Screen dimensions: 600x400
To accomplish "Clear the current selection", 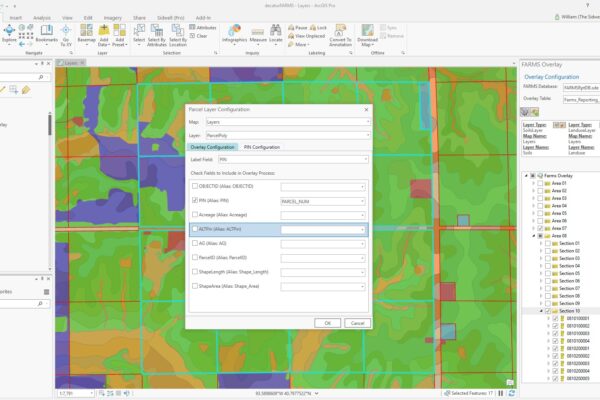I will [x=199, y=36].
